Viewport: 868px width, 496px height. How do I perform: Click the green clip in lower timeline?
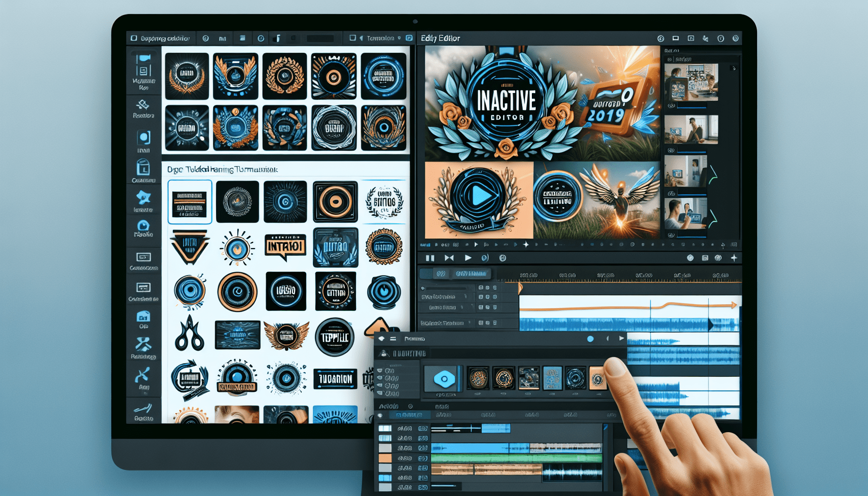(516, 458)
